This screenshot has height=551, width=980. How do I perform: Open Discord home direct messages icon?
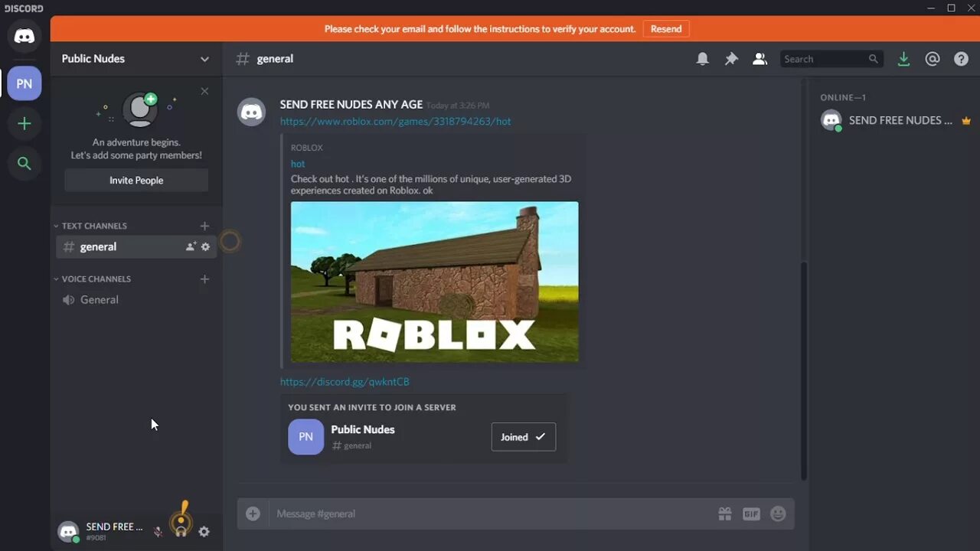24,36
